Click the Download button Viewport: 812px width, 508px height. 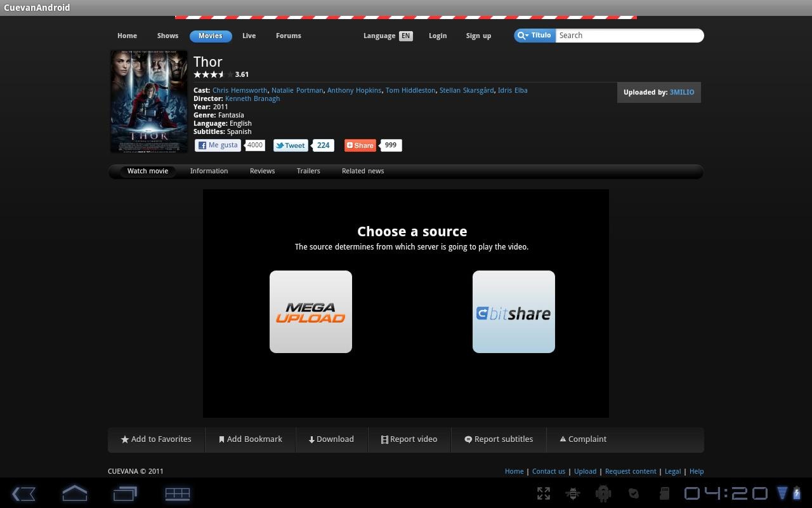[x=331, y=439]
